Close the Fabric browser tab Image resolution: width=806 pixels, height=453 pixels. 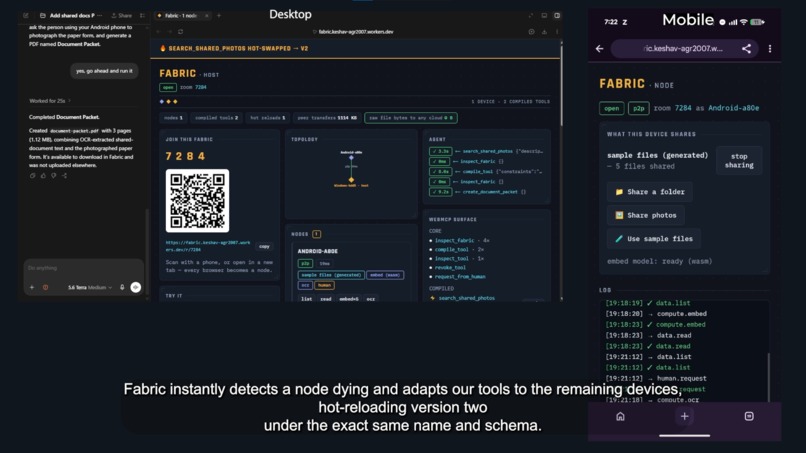coord(207,15)
